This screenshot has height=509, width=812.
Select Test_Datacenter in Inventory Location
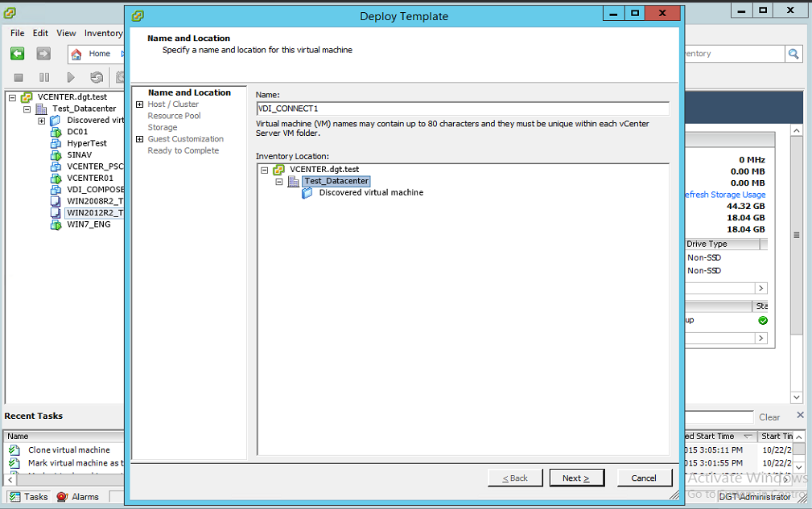336,181
